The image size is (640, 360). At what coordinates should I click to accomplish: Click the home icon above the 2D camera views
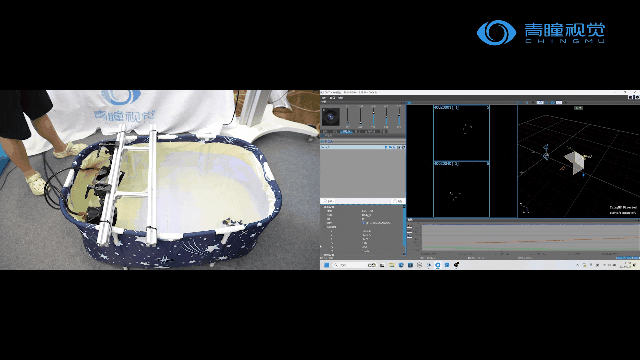point(409,102)
